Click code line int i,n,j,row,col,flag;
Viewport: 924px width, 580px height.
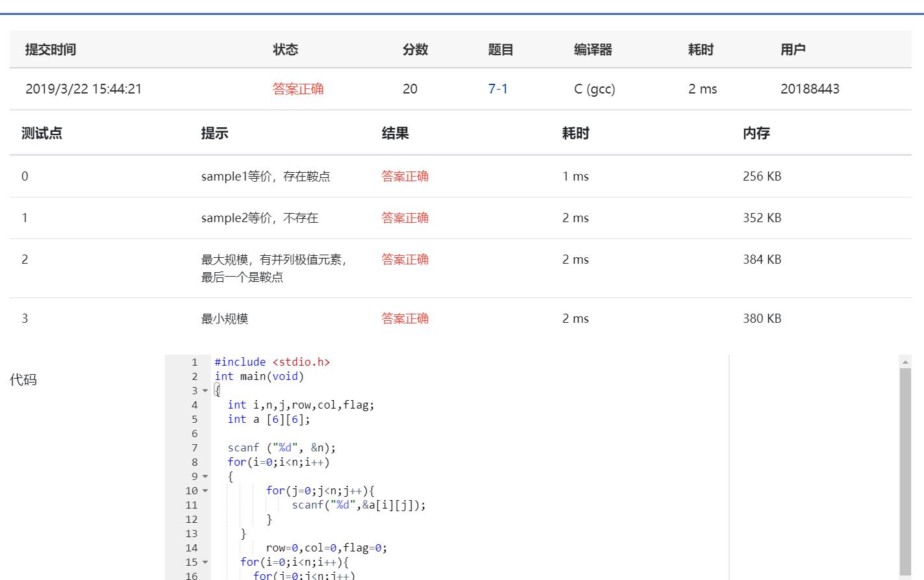click(301, 405)
